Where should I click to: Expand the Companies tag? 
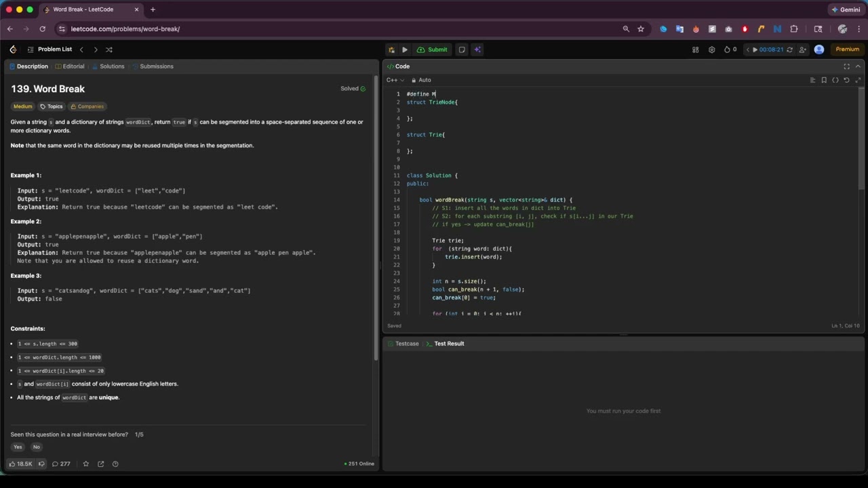coord(87,106)
